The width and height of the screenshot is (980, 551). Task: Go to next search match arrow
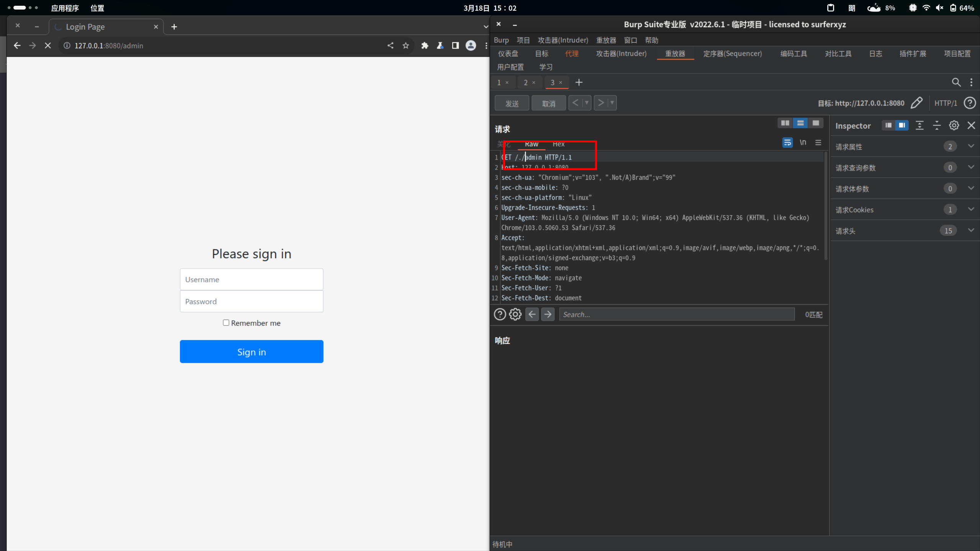(x=548, y=314)
